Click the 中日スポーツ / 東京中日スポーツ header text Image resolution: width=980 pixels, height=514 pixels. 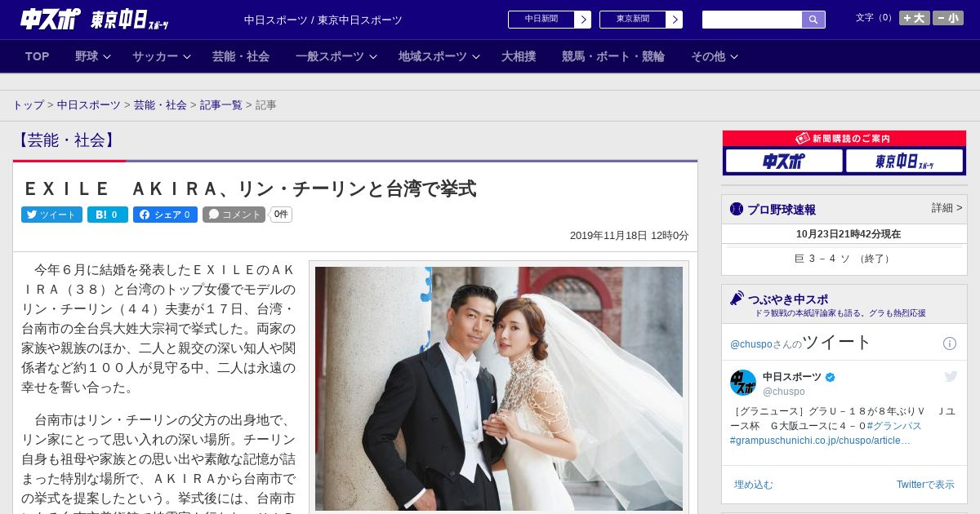pyautogui.click(x=323, y=20)
